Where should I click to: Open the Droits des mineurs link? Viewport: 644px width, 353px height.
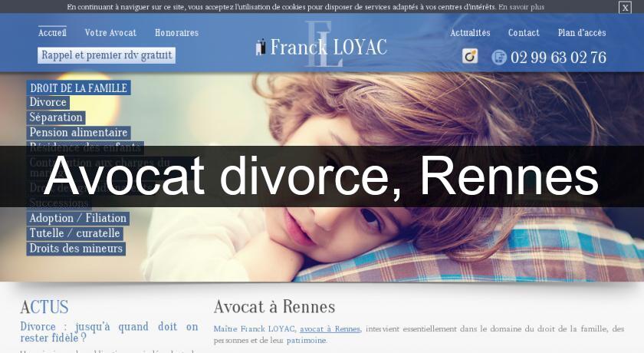[x=76, y=249]
